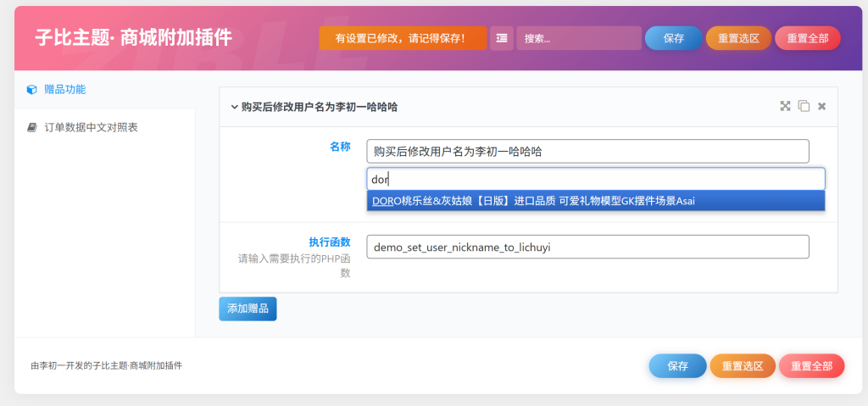Click the 保存 button in the header
This screenshot has height=406, width=868.
pyautogui.click(x=673, y=38)
